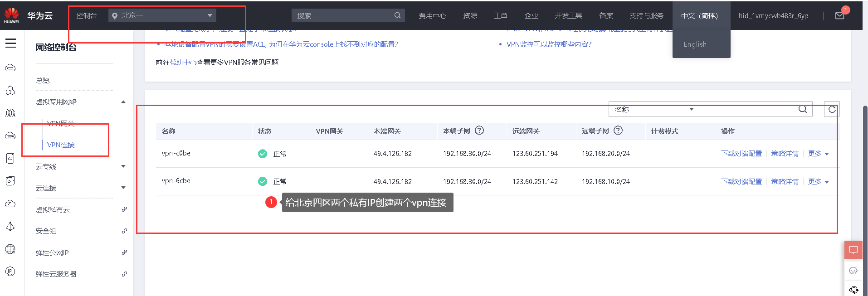This screenshot has height=296, width=868.
Task: Click the link icon beside 弹性云服务器
Action: [124, 274]
